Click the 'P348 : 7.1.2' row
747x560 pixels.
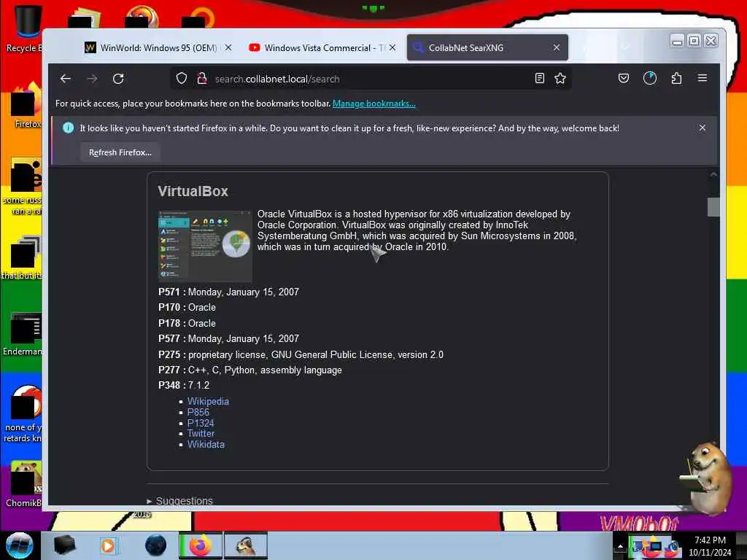(x=184, y=385)
